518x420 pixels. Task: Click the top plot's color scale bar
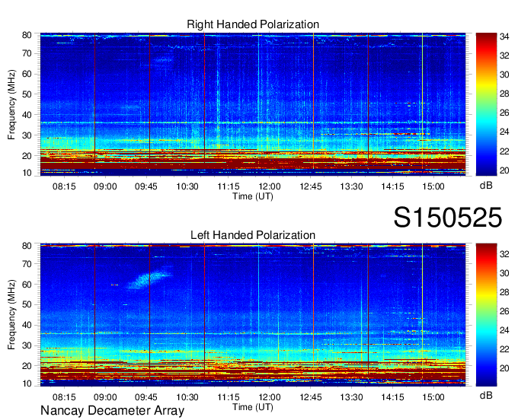486,104
